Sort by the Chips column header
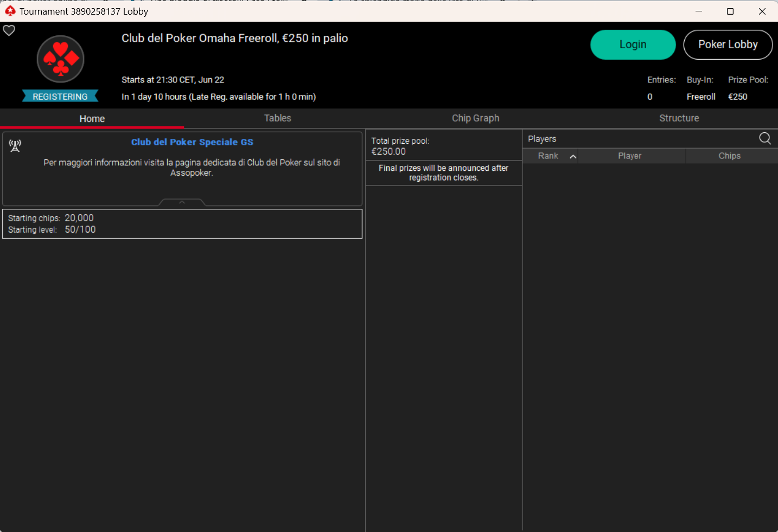Image resolution: width=778 pixels, height=532 pixels. (x=729, y=156)
